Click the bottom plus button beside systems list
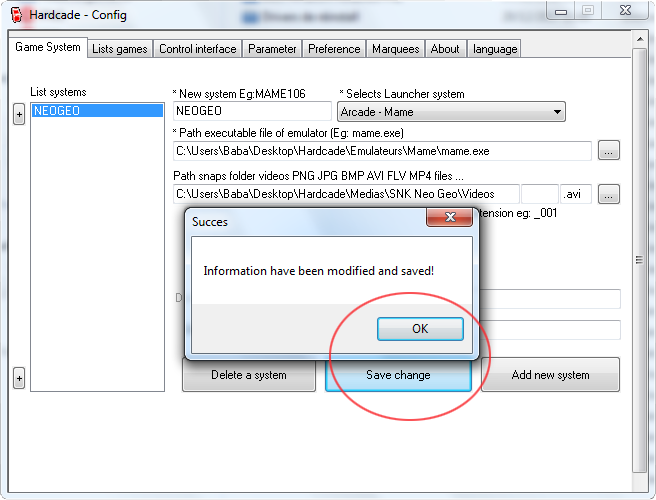The height and width of the screenshot is (500, 656). [x=19, y=378]
